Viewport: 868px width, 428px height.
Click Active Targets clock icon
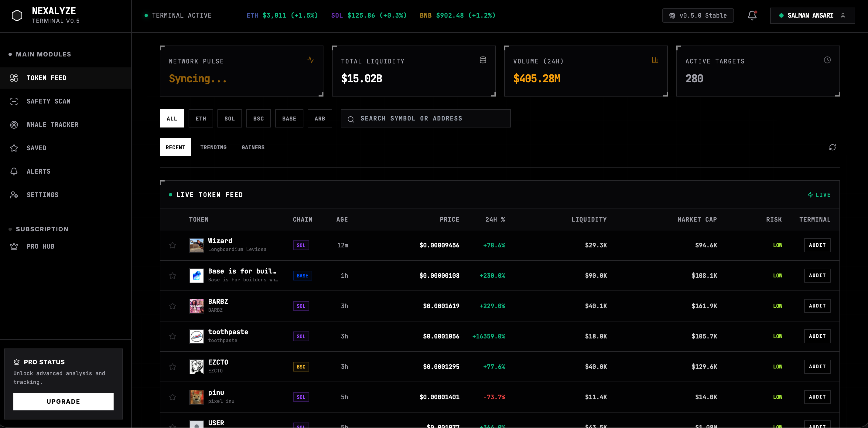pyautogui.click(x=827, y=60)
